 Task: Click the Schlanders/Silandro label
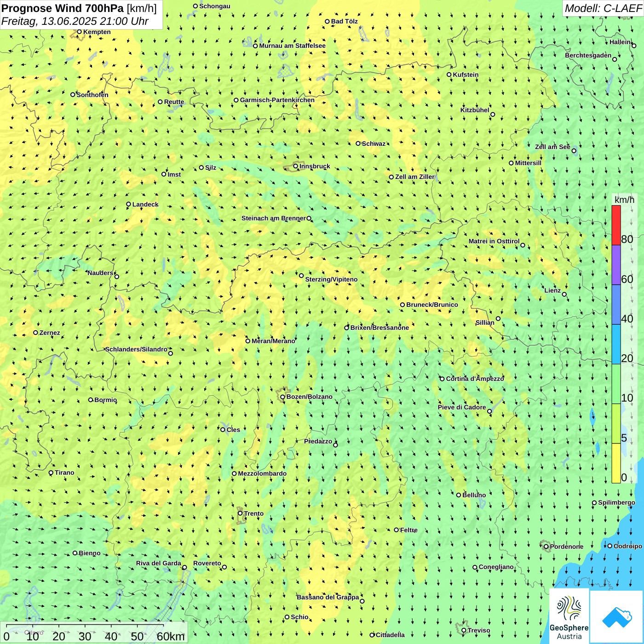[x=136, y=349]
